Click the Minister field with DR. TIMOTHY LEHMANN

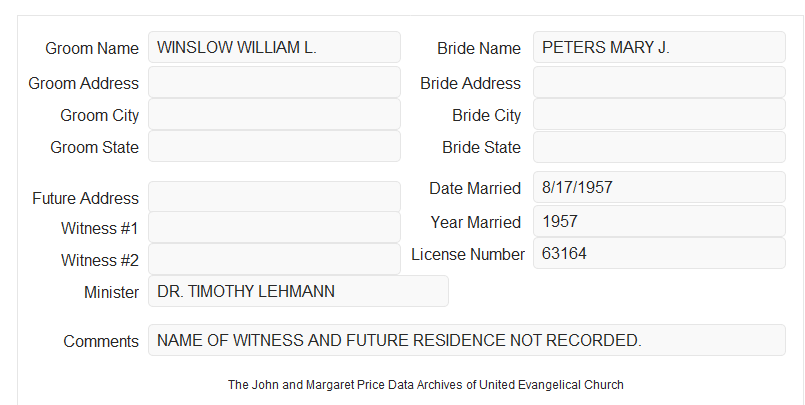[298, 291]
